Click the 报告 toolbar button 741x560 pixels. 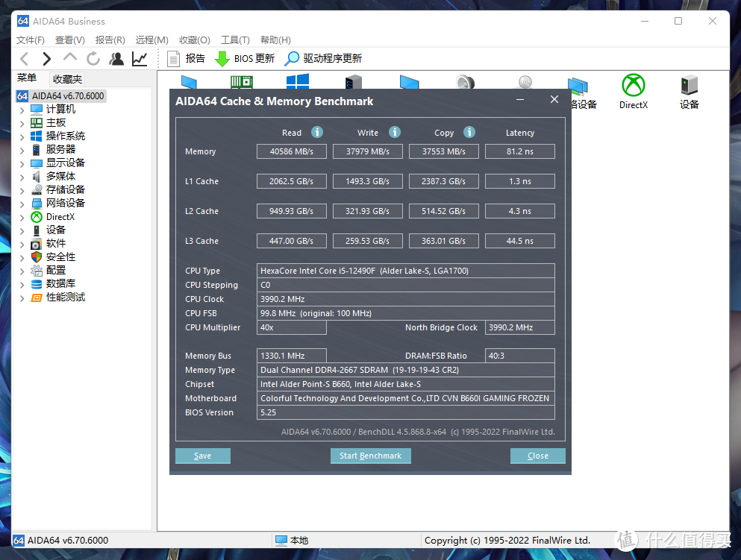click(187, 59)
